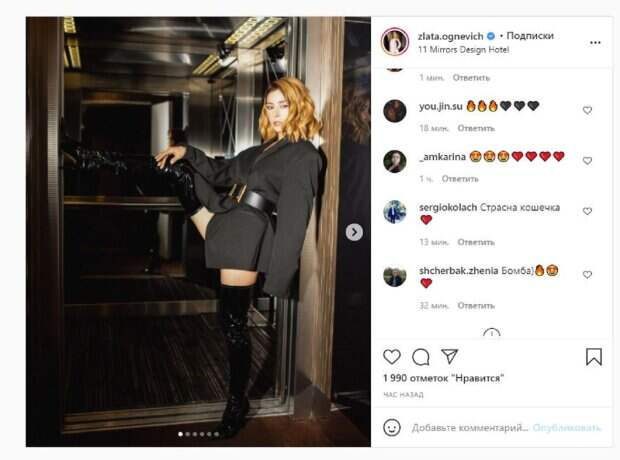Like the sergiokolach comment
The image size is (620, 460).
click(587, 211)
